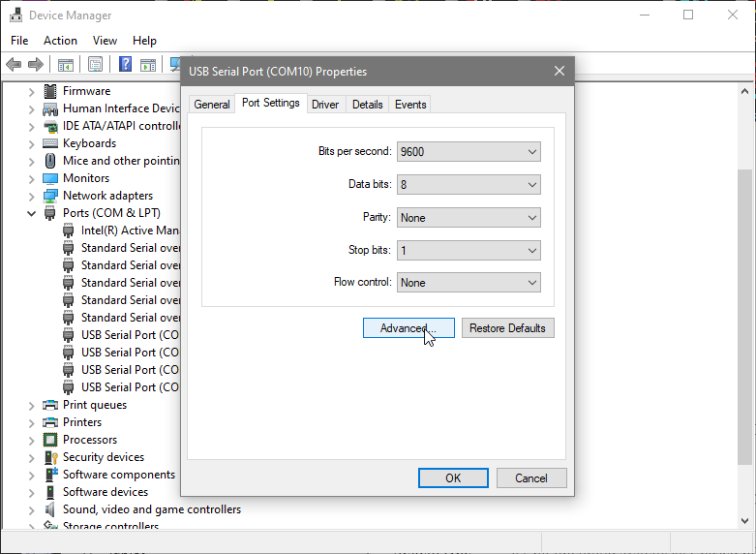Close the USB Serial Port Properties dialog

point(559,71)
